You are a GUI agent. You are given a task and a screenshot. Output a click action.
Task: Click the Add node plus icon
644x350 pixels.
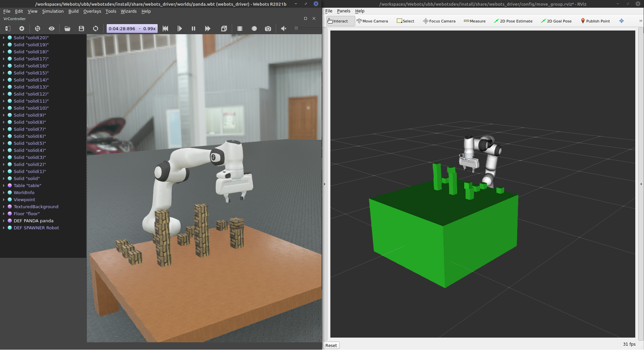pos(22,29)
